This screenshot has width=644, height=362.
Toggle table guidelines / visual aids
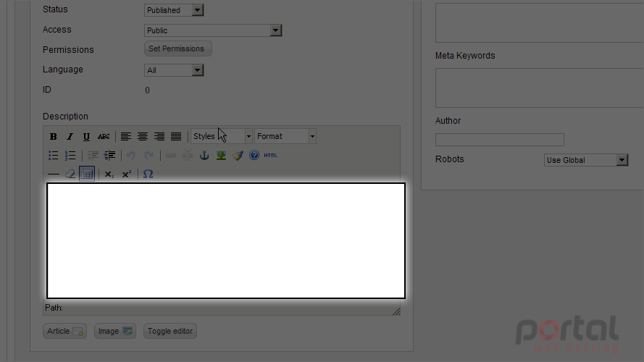(87, 174)
